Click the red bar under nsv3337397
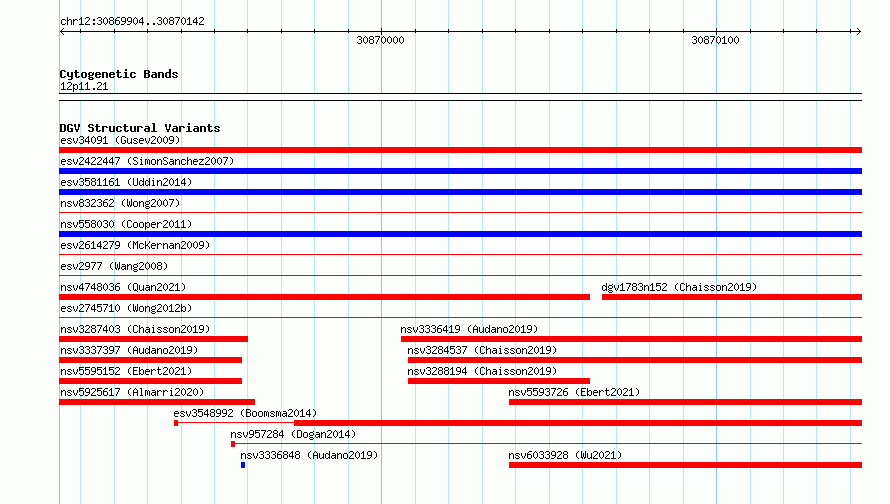Image resolution: width=890 pixels, height=504 pixels. click(151, 360)
